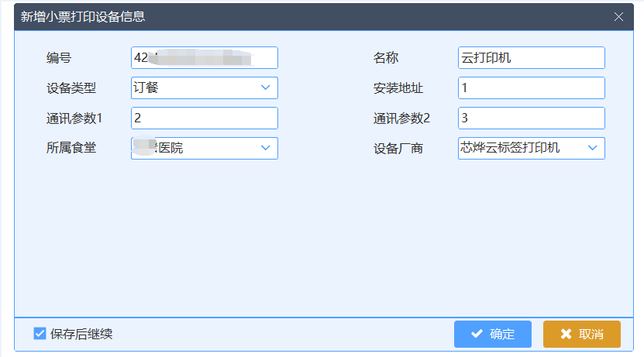Viewport: 644px width, 357px height.
Task: Click the 安装地址 input field
Action: pos(531,88)
